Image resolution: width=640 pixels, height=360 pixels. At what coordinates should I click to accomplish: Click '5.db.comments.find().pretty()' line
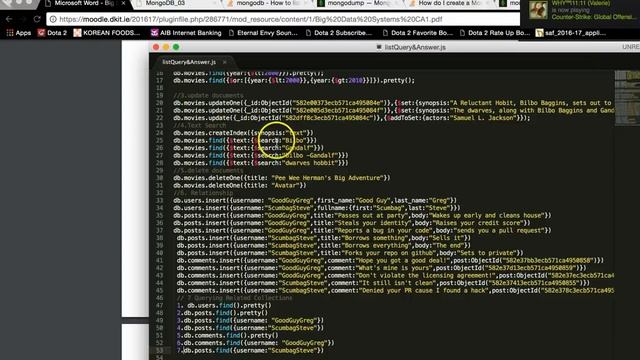(x=227, y=336)
